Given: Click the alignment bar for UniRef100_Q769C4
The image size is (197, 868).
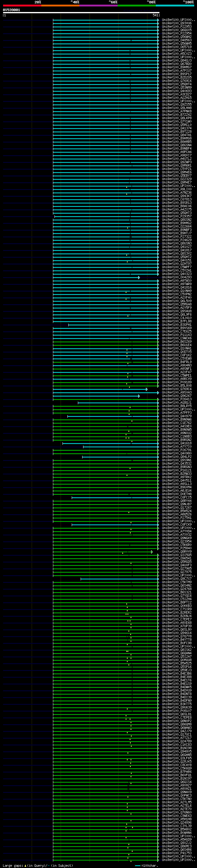Looking at the screenshot, I should 100,390.
